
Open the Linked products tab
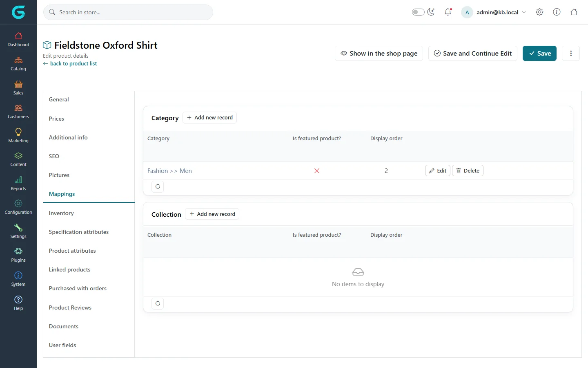click(89, 269)
